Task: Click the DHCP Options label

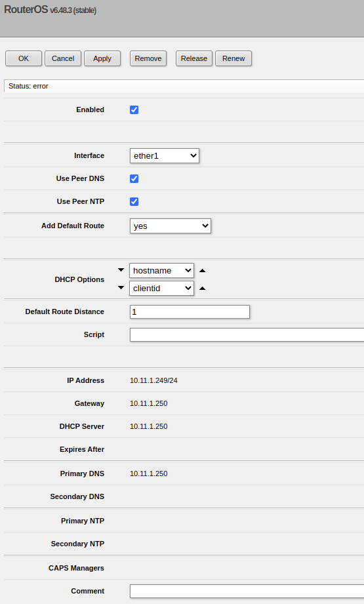Action: (79, 279)
